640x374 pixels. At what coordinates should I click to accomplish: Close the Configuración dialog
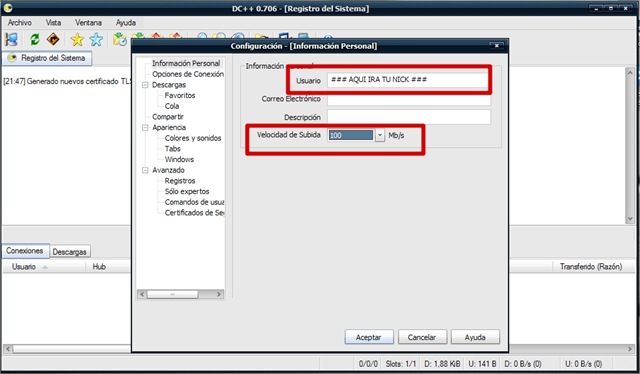(496, 46)
